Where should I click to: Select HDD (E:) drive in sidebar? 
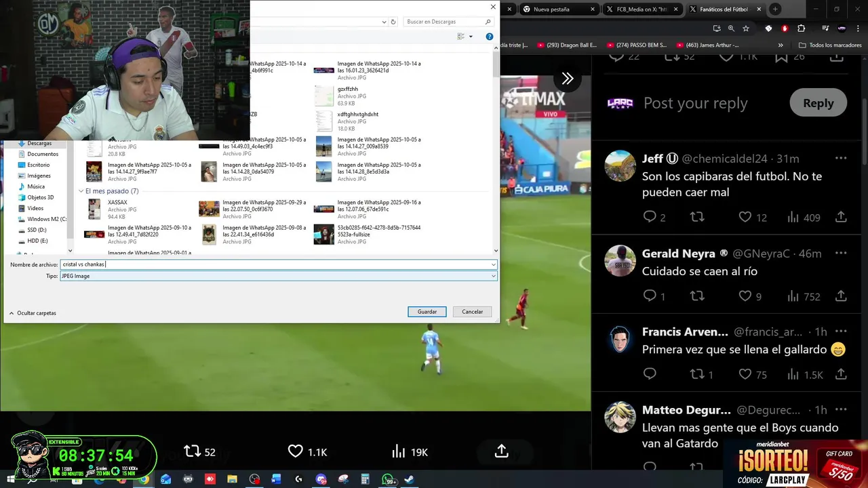(x=37, y=241)
